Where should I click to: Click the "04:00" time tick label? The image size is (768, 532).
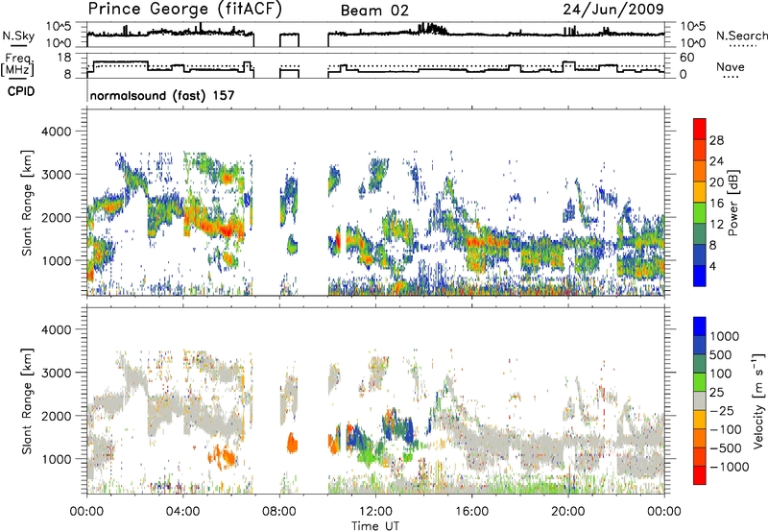183,512
